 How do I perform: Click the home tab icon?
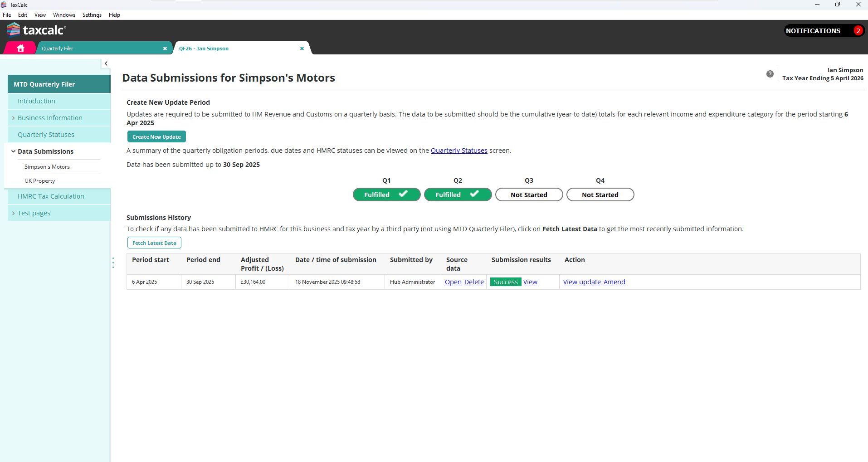pyautogui.click(x=20, y=48)
